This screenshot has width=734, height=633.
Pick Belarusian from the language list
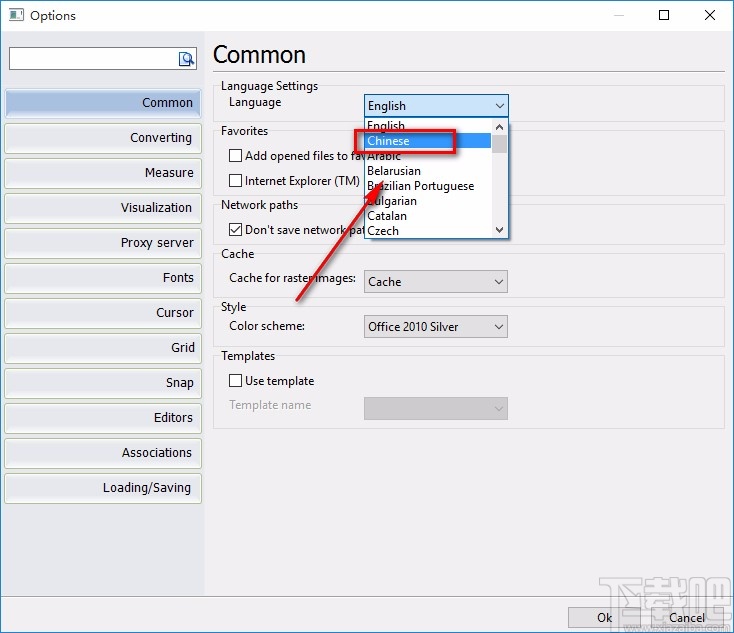point(428,171)
